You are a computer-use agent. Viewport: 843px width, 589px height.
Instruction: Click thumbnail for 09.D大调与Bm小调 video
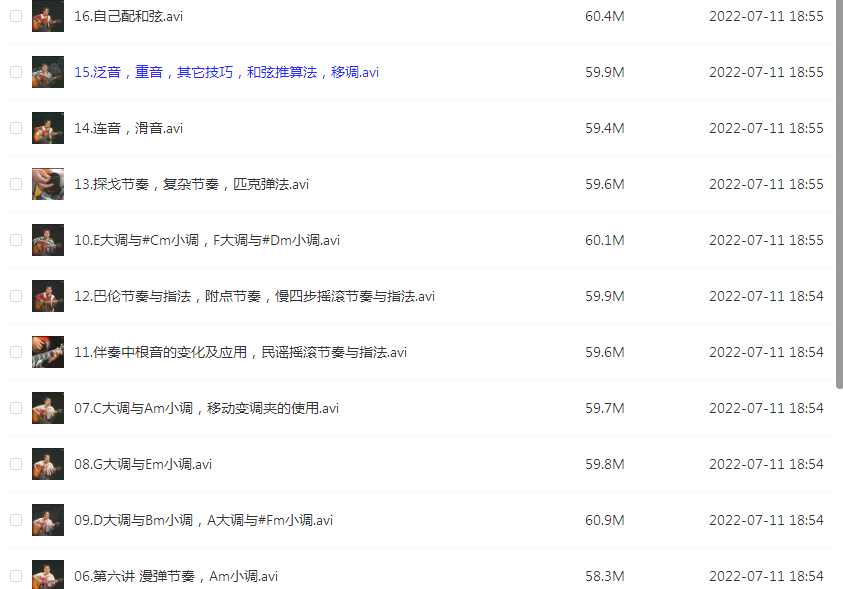coord(48,520)
